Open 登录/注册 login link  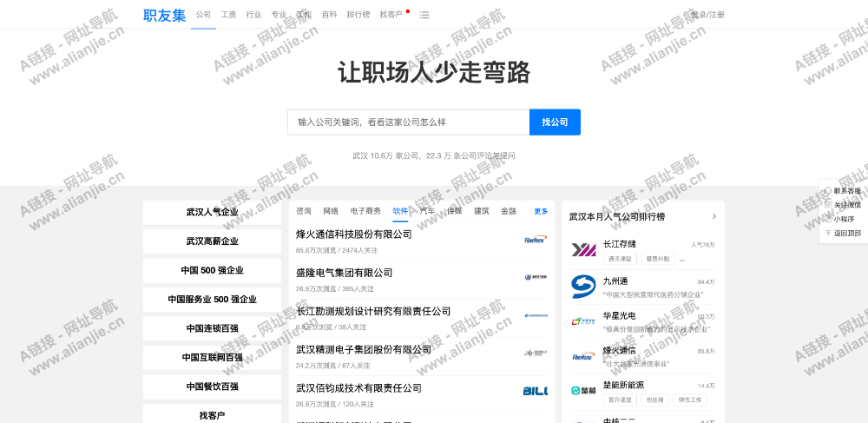pyautogui.click(x=707, y=15)
